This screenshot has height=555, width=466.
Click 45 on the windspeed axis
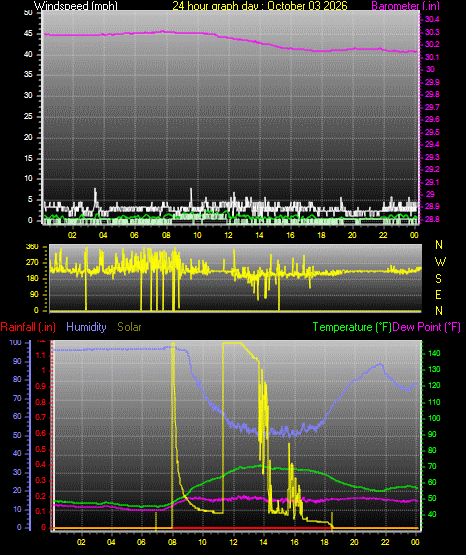click(x=28, y=34)
